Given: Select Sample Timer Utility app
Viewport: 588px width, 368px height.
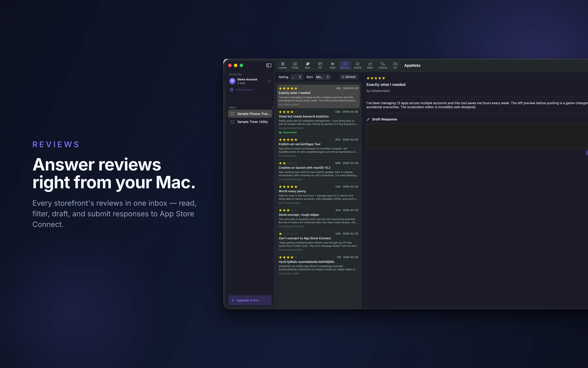Looking at the screenshot, I should [x=250, y=122].
